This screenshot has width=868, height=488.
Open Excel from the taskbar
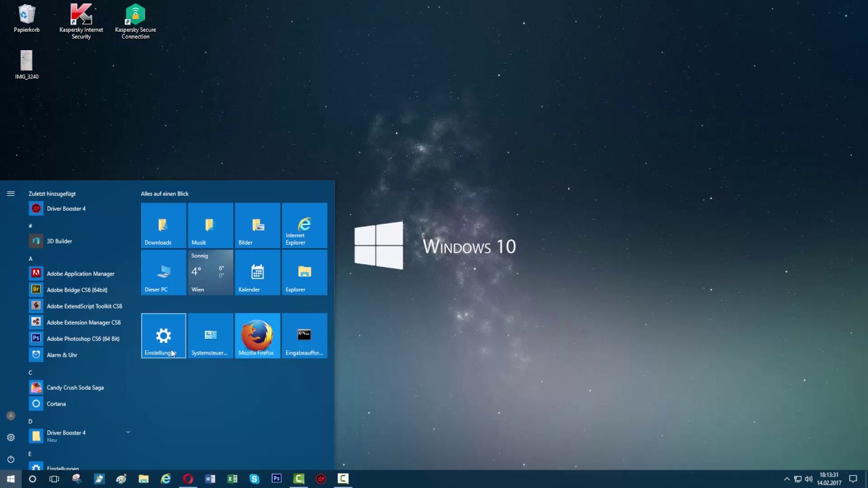[232, 479]
